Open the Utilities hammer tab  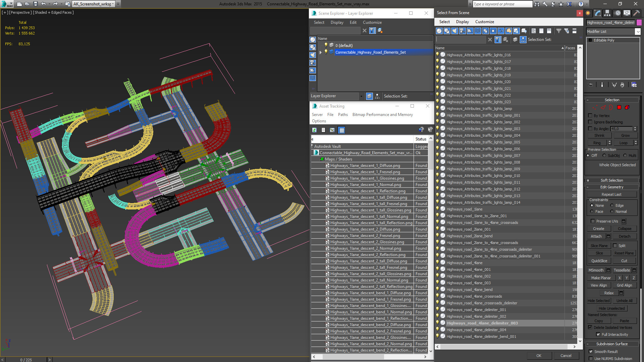636,13
